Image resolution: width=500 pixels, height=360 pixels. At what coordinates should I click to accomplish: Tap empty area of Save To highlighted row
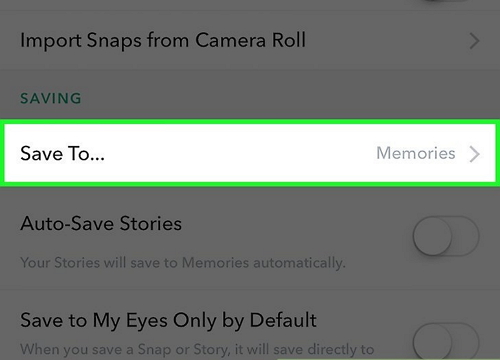coord(240,153)
